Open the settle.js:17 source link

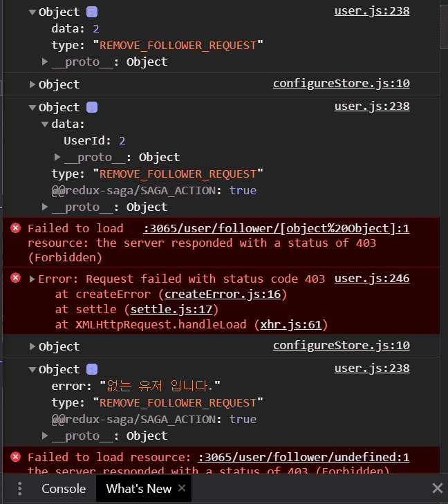coord(174,309)
